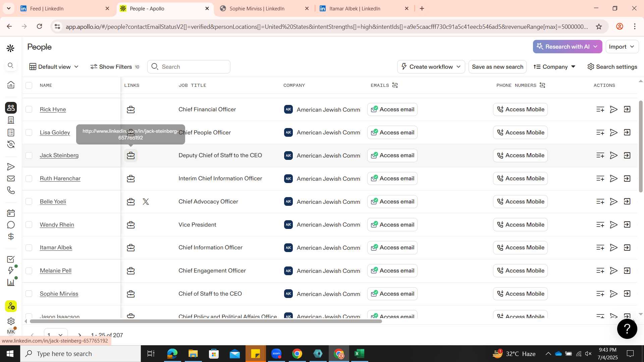Check the box for Wendy Rhein
The width and height of the screenshot is (644, 362).
coord(29,225)
